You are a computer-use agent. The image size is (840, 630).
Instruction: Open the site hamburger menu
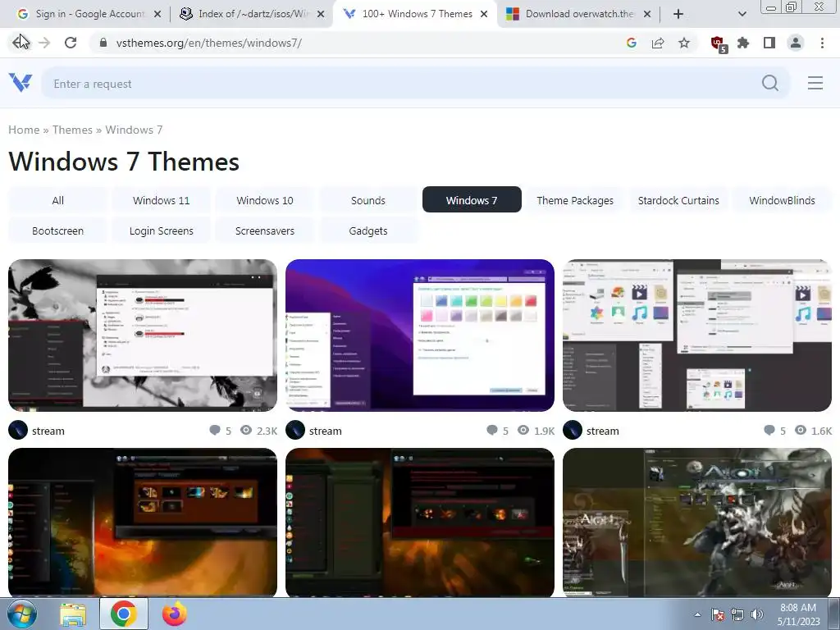pyautogui.click(x=815, y=83)
